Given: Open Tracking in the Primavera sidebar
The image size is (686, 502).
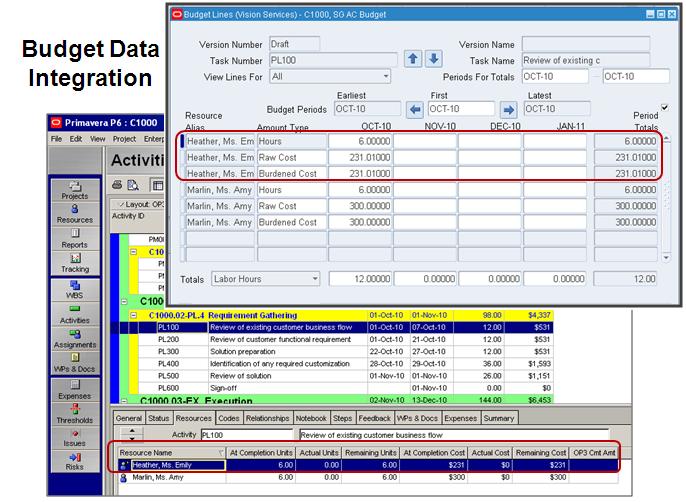Looking at the screenshot, I should [75, 263].
